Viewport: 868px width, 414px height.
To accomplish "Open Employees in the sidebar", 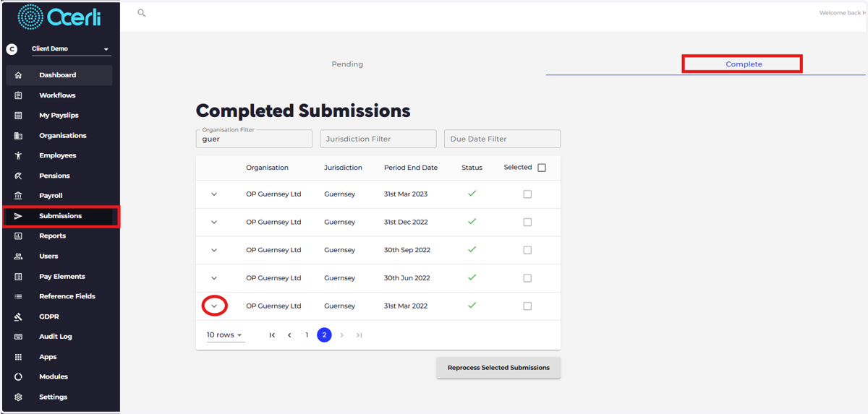I will coord(59,155).
